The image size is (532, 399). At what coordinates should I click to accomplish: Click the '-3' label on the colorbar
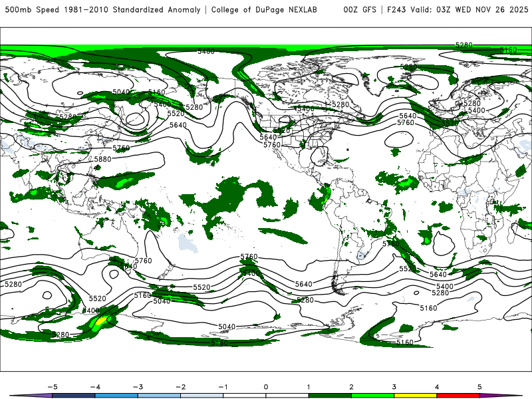(x=138, y=387)
